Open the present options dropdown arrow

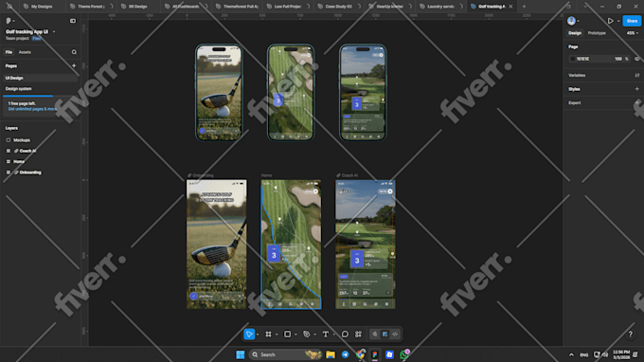pyautogui.click(x=618, y=21)
